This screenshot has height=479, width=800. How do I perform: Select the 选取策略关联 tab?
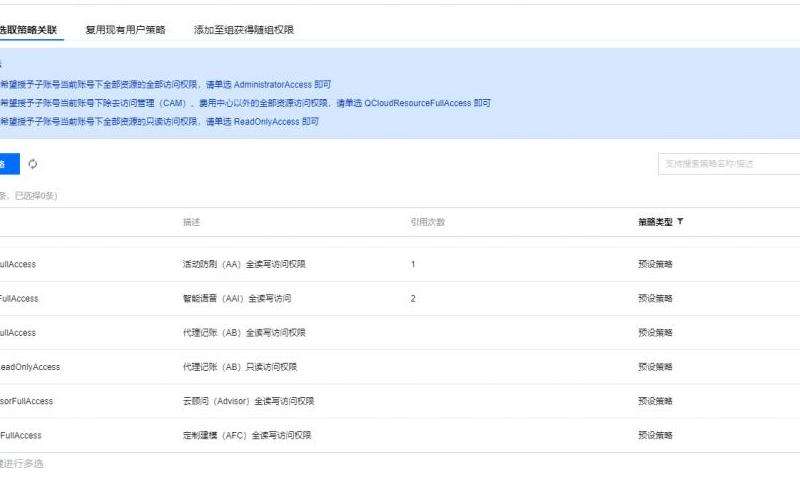coord(31,30)
